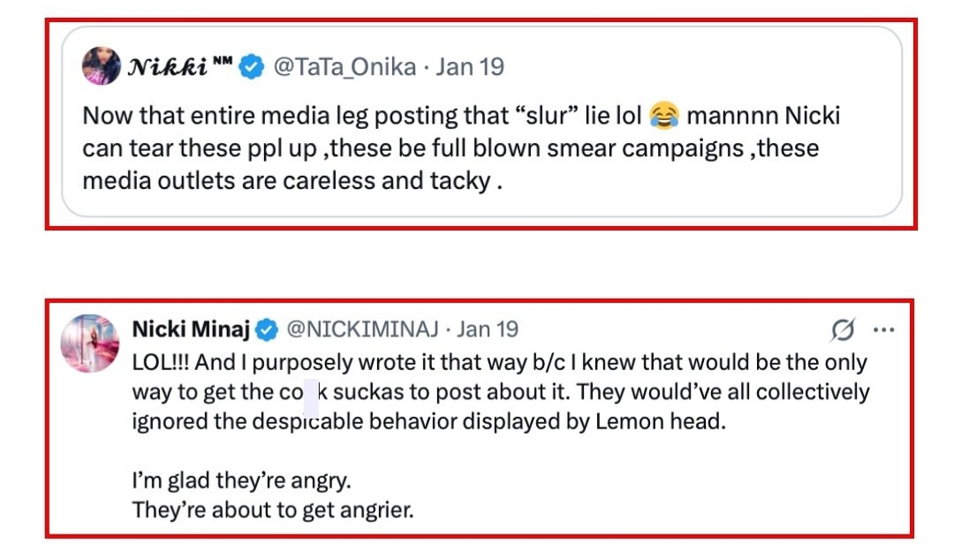Click the verified badge next to Nikki
The width and height of the screenshot is (954, 560).
click(252, 67)
